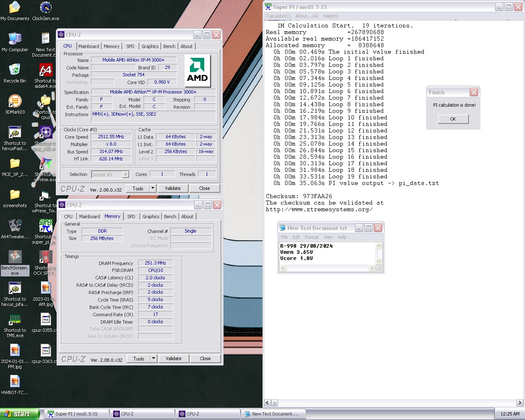525x420 pixels.
Task: Click the AMD logo in CPU-Z
Action: coord(197,71)
